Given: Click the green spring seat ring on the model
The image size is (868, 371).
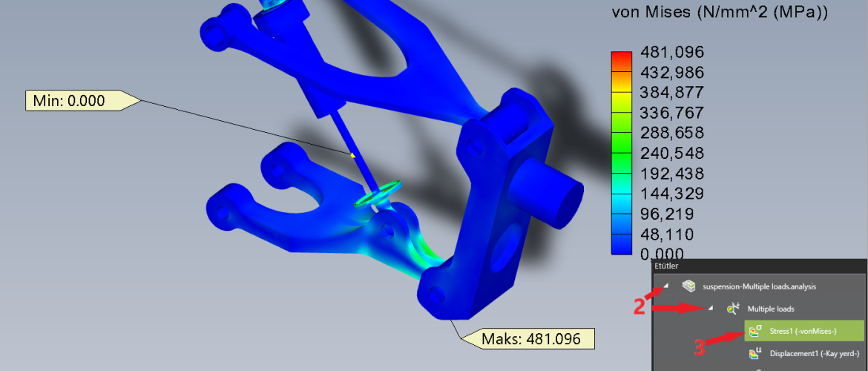Looking at the screenshot, I should (x=377, y=194).
